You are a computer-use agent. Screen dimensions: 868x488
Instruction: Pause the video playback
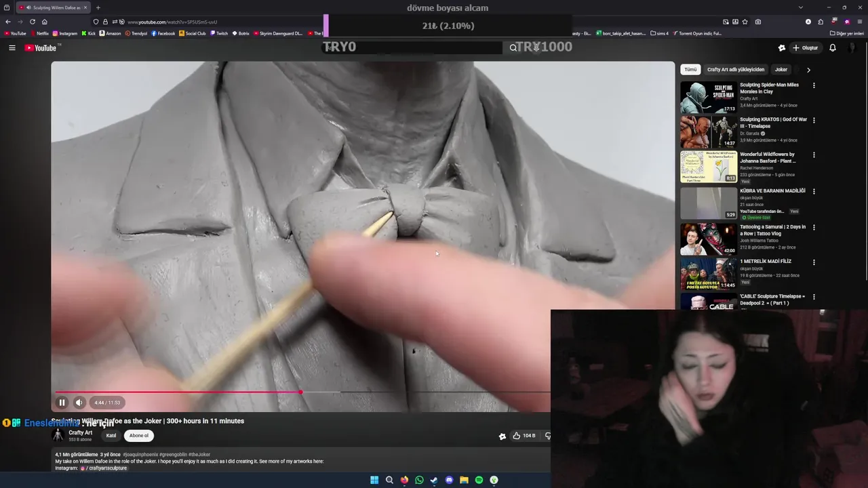click(x=62, y=403)
